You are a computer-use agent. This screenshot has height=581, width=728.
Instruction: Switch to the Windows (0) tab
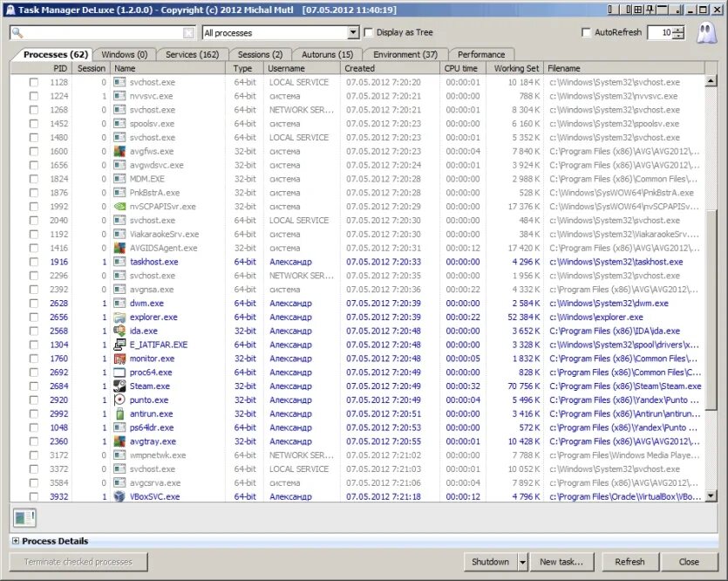pos(125,54)
